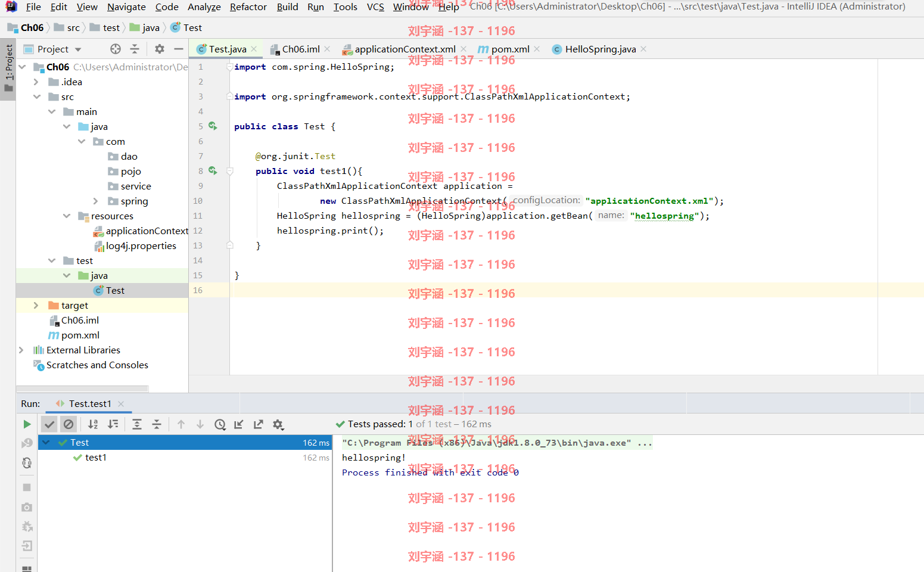Viewport: 924px width, 572px height.
Task: Open the VCS menu
Action: point(375,7)
